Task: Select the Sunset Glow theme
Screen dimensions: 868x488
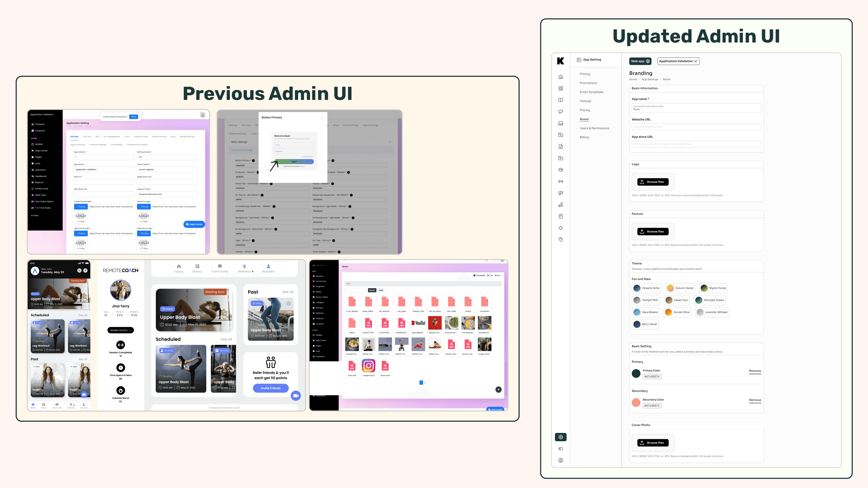Action: coord(677,312)
